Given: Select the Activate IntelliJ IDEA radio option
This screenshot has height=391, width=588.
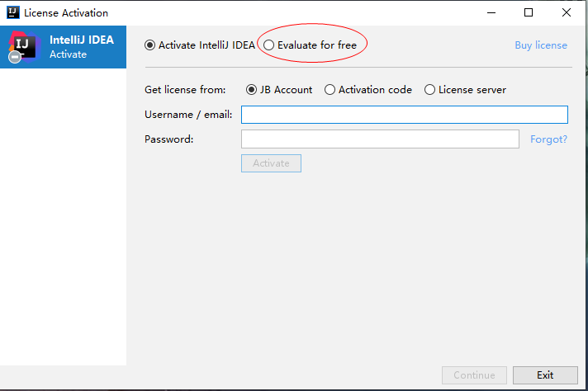Looking at the screenshot, I should (x=149, y=45).
